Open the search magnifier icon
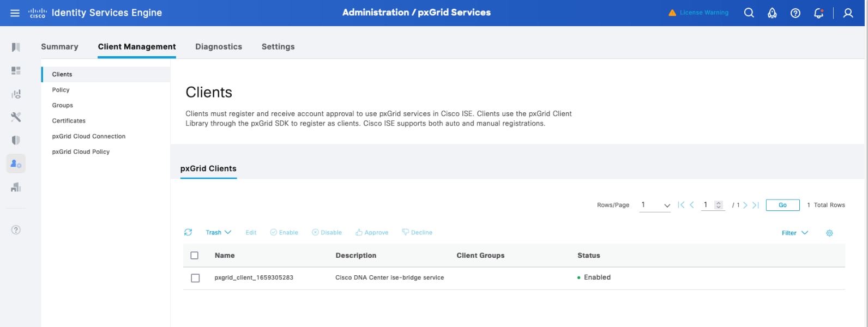The width and height of the screenshot is (868, 327). (x=749, y=13)
